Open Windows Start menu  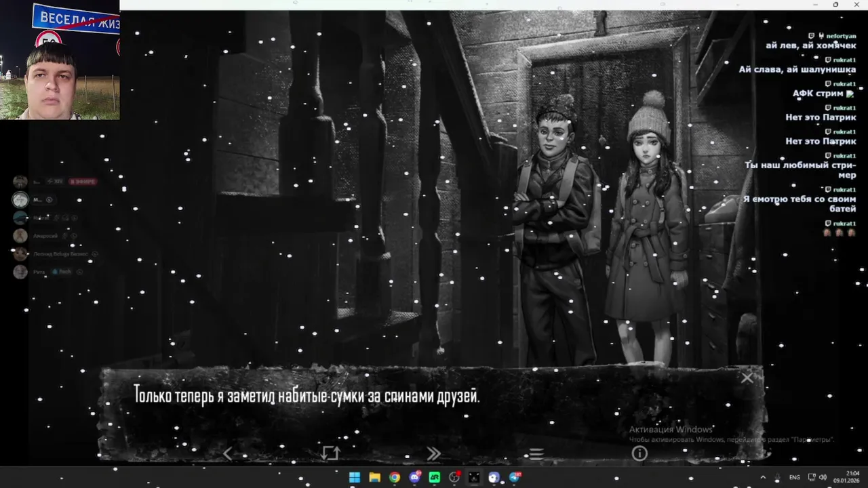(355, 477)
